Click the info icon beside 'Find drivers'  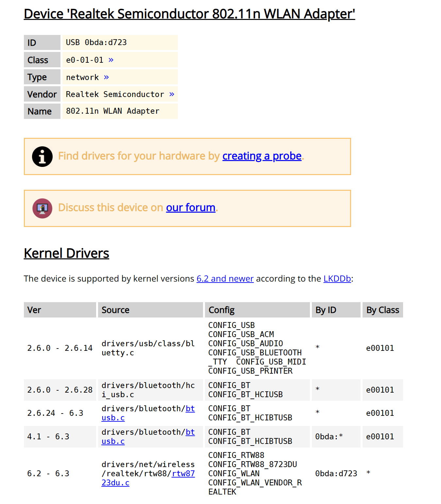point(42,157)
